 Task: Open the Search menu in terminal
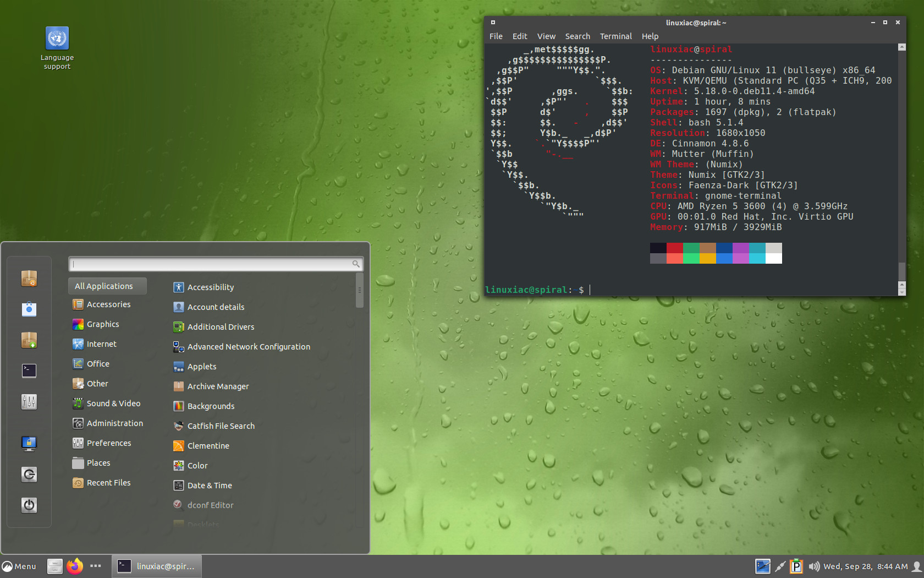(x=577, y=36)
